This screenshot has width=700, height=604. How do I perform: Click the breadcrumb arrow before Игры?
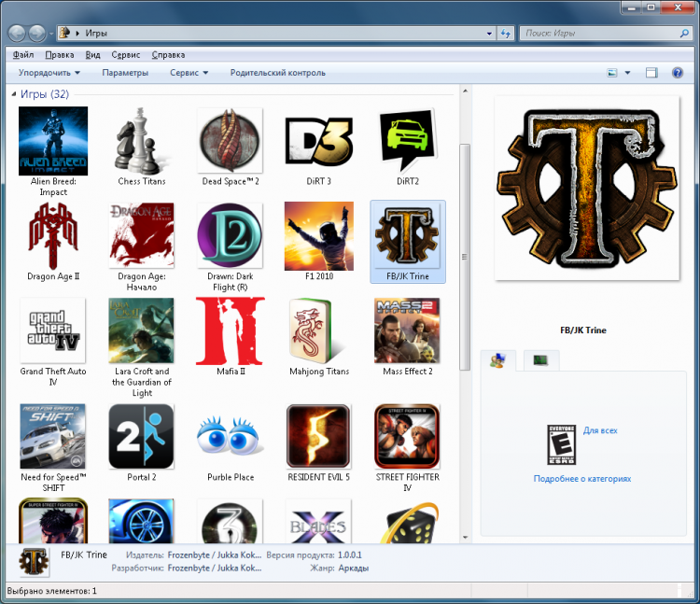[77, 34]
